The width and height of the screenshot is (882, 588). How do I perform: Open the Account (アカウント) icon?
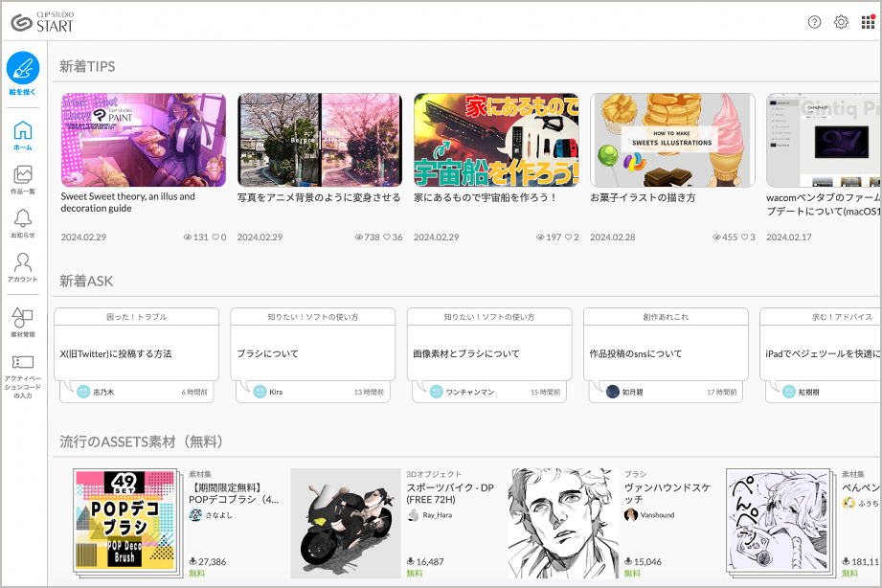point(23,261)
